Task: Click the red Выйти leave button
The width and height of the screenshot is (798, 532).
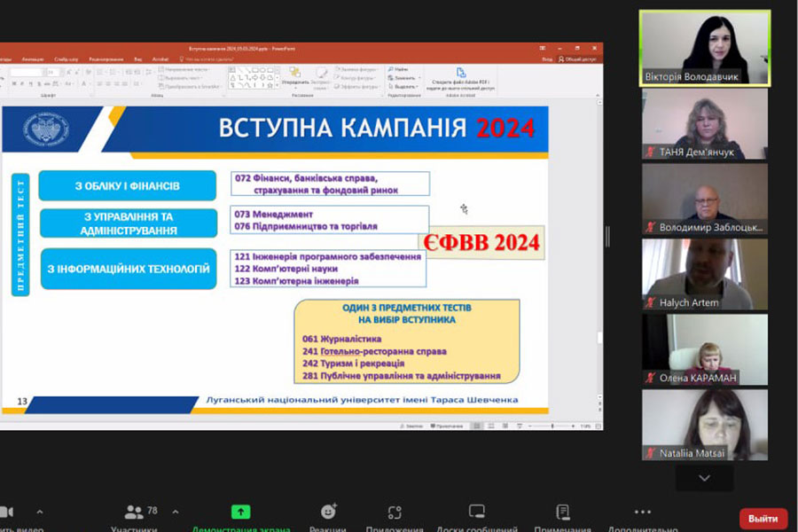Action: (x=763, y=518)
